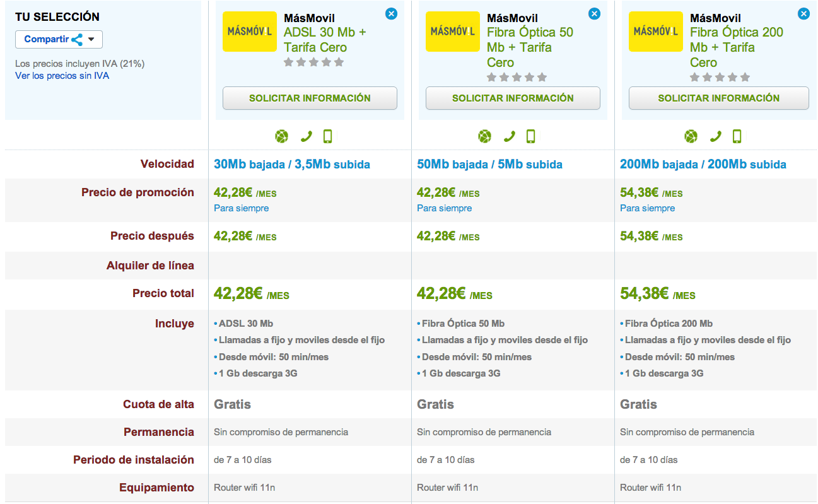Rate Fibra Óptica 200 Mb plan with the stars
The width and height of the screenshot is (818, 504).
tap(720, 77)
